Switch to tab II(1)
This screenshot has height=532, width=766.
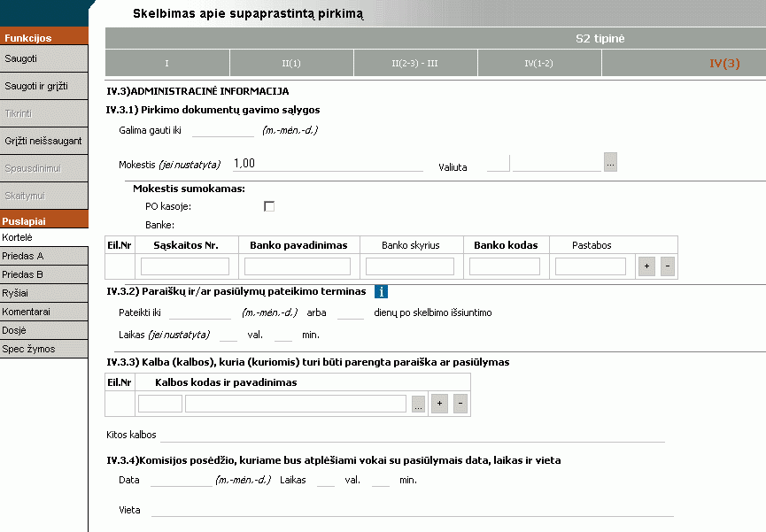click(x=291, y=63)
